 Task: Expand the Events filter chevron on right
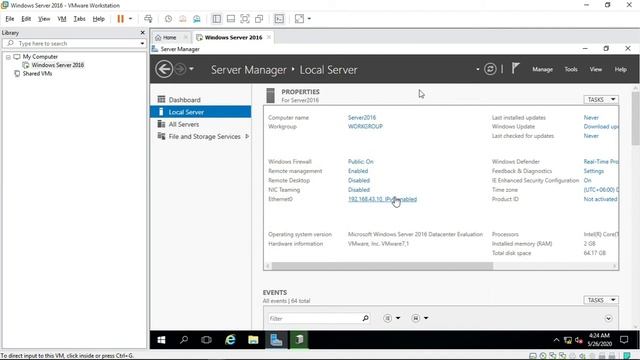pyautogui.click(x=608, y=318)
